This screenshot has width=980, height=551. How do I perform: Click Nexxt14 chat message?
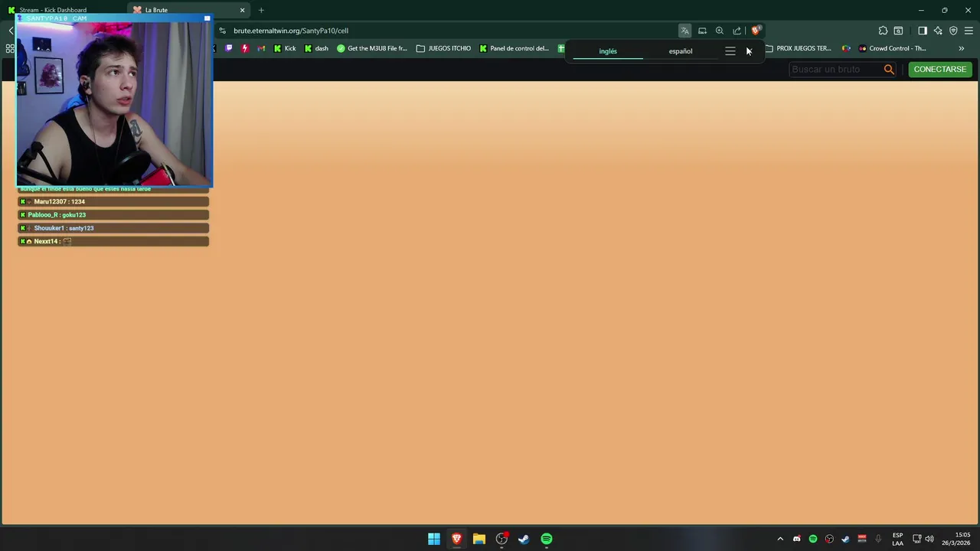click(113, 241)
